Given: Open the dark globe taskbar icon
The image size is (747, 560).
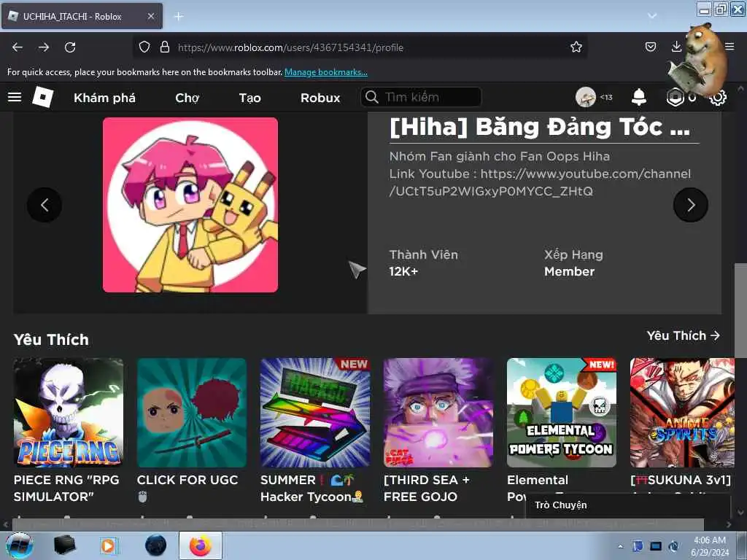Looking at the screenshot, I should (156, 545).
